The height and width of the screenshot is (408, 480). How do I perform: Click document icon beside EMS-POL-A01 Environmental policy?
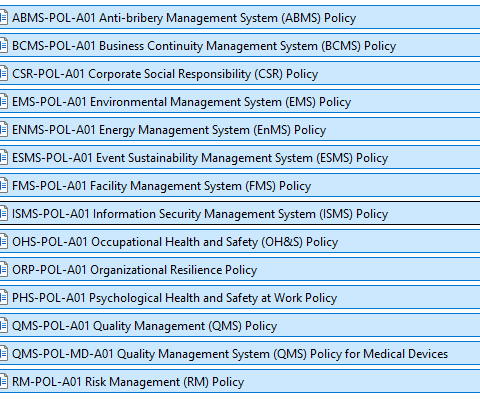pos(4,101)
